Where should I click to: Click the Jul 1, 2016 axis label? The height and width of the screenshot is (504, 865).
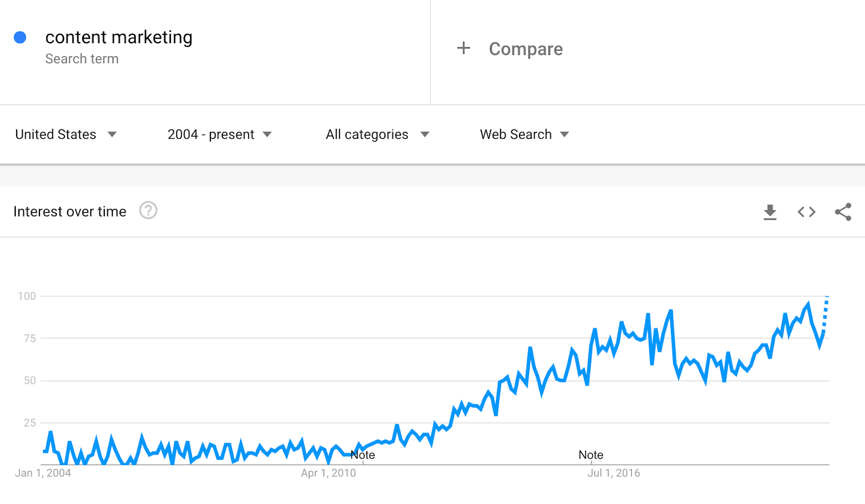pos(614,473)
